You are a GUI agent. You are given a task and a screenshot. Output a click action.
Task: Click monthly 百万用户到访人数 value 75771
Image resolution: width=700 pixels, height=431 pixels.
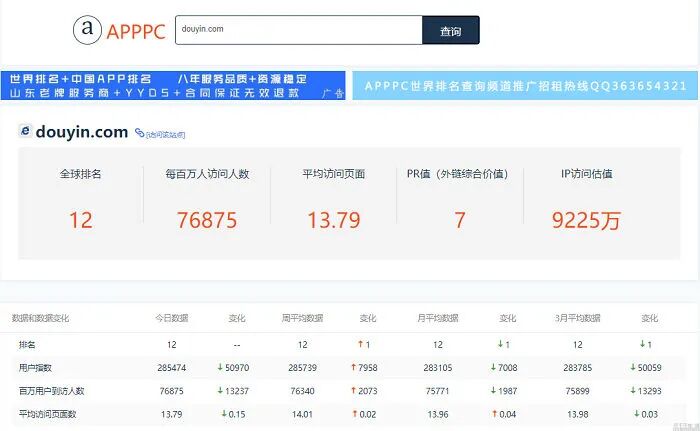[438, 391]
